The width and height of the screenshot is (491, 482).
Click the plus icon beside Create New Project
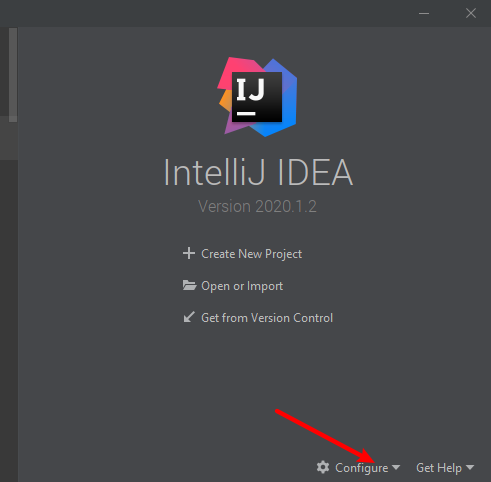click(189, 253)
